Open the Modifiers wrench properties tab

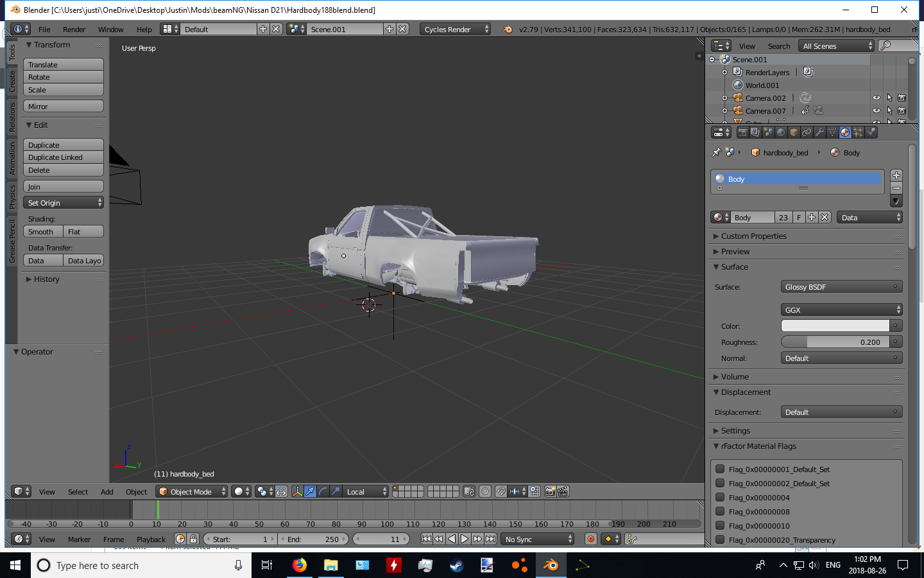point(819,132)
